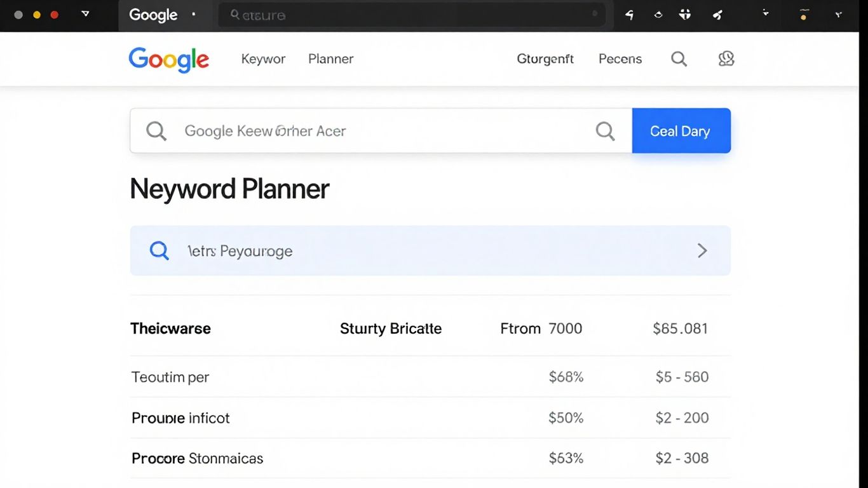Select the Google browser tab
868x488 pixels.
(165, 15)
